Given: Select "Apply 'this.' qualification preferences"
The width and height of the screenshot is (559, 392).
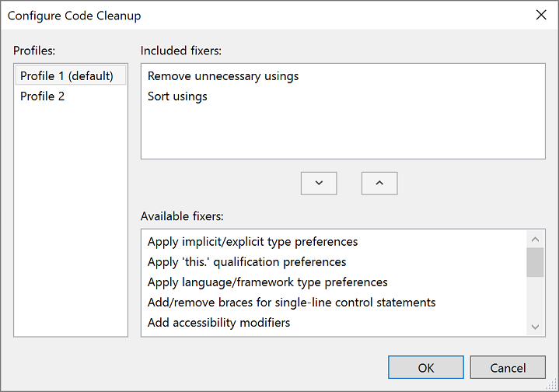Looking at the screenshot, I should [246, 262].
